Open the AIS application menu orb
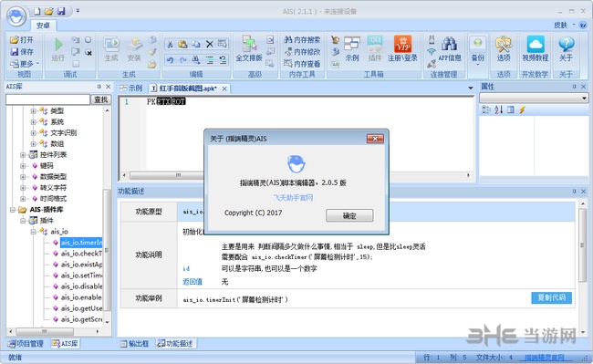 [x=16, y=16]
